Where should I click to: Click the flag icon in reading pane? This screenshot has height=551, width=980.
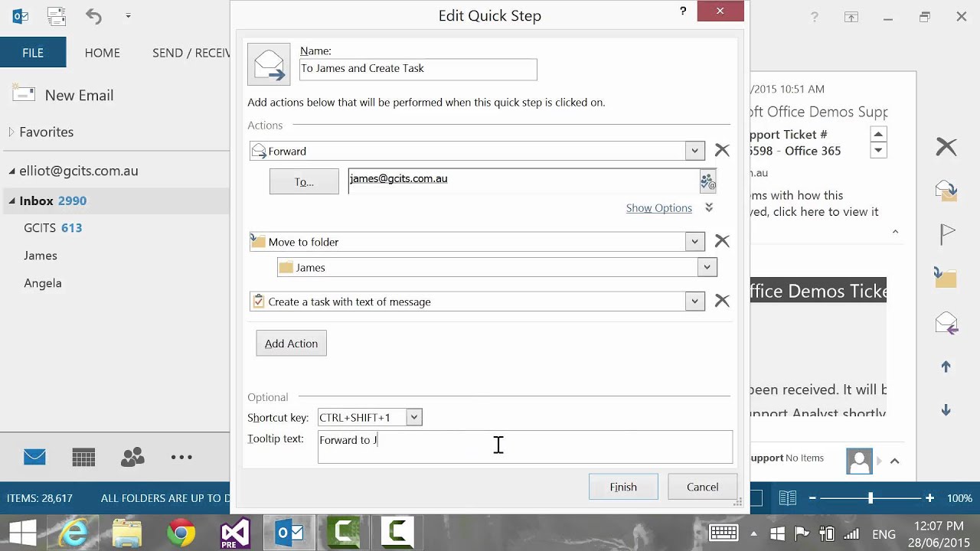pos(947,233)
